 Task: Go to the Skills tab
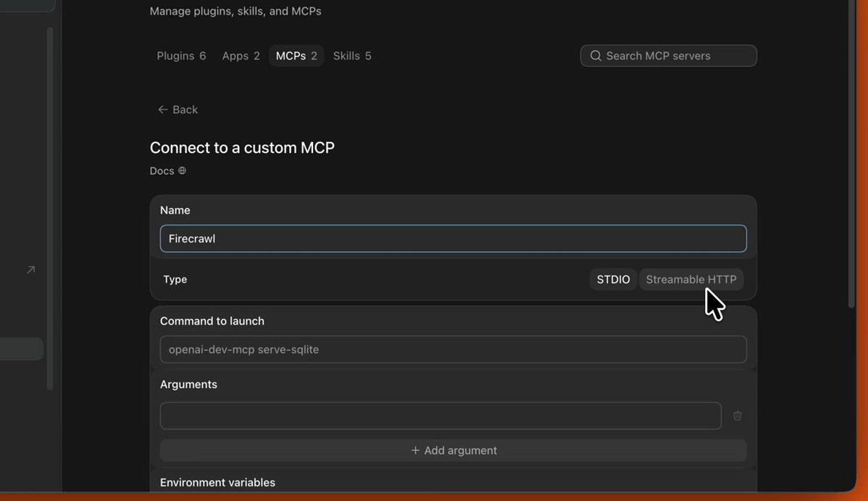[352, 56]
